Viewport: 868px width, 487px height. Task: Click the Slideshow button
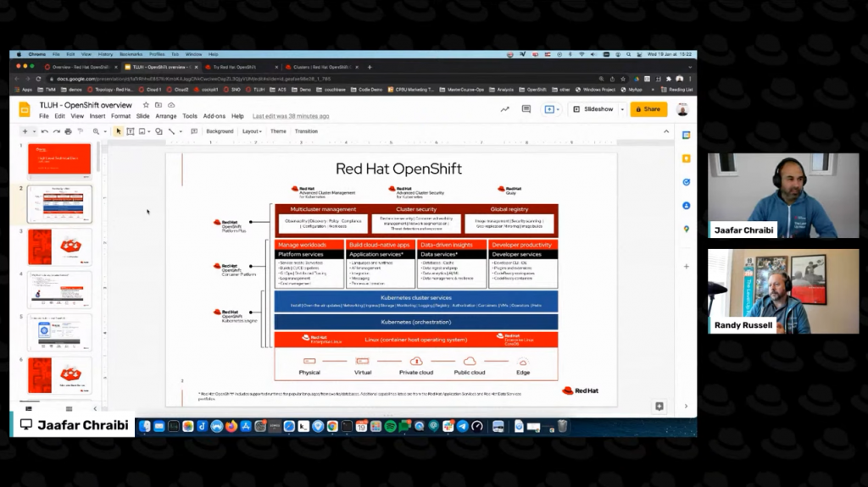pos(593,109)
